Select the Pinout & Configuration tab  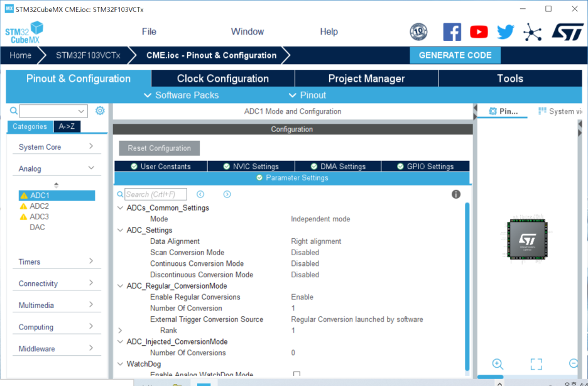point(79,79)
